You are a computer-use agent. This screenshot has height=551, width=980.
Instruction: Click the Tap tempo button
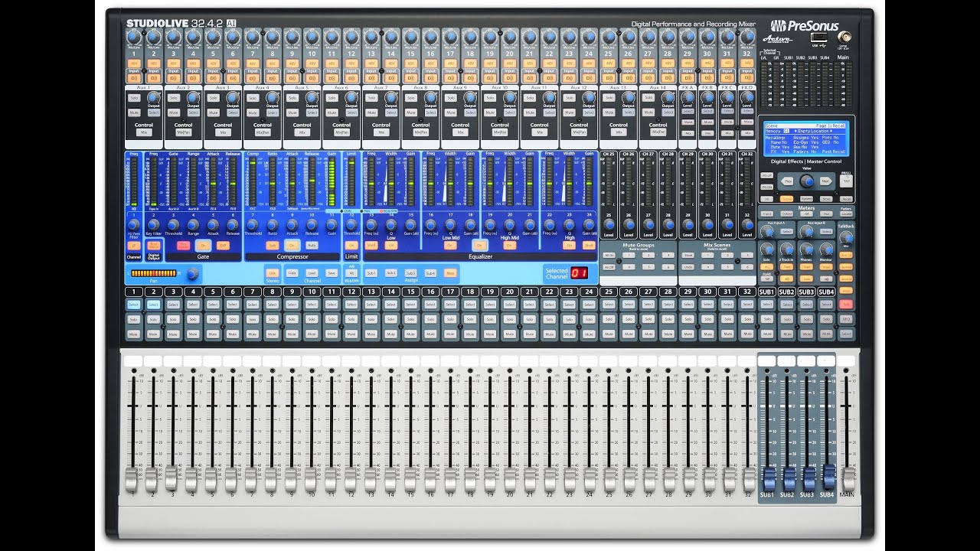pos(846,181)
